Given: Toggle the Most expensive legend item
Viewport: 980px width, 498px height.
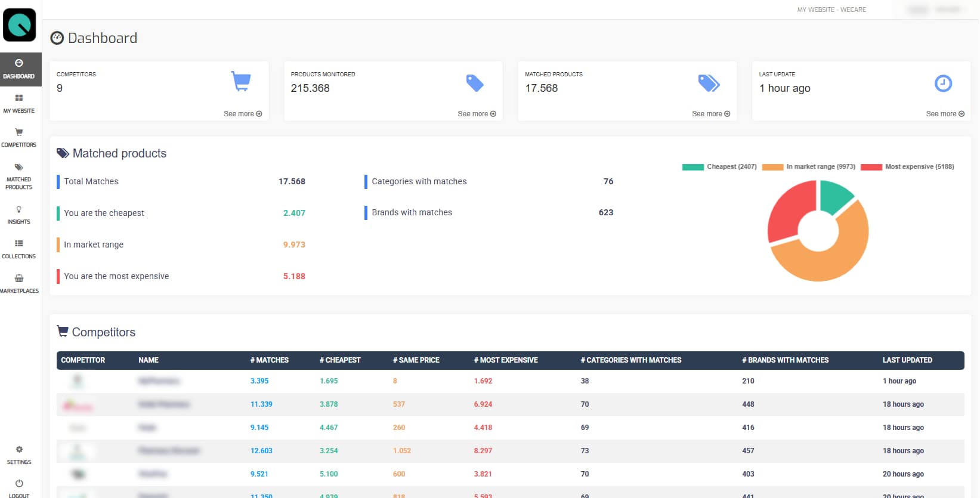Looking at the screenshot, I should coord(907,167).
